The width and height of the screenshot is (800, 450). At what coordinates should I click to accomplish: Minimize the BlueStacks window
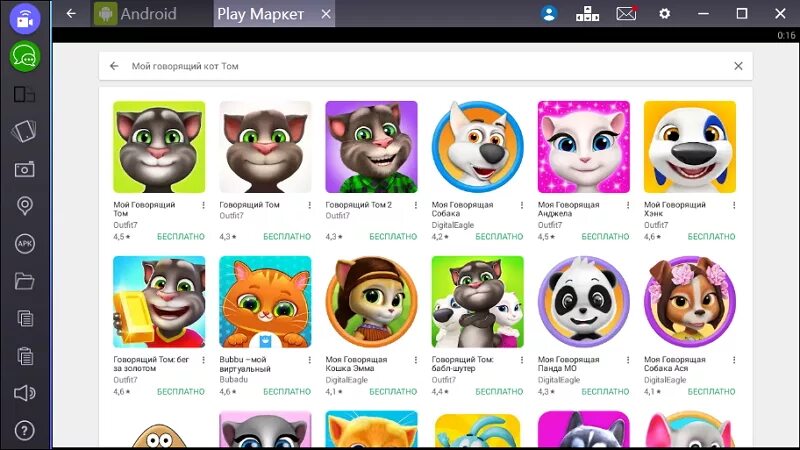click(x=703, y=14)
